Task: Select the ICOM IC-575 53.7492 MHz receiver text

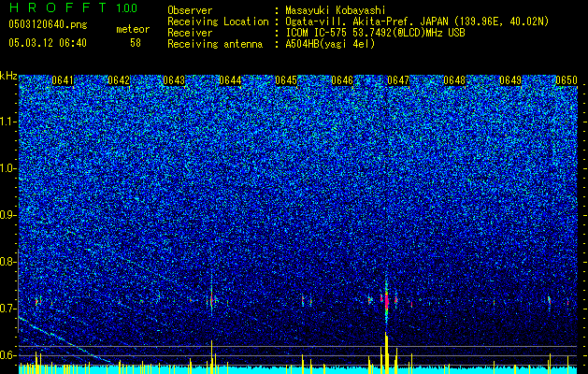Action: tap(375, 33)
